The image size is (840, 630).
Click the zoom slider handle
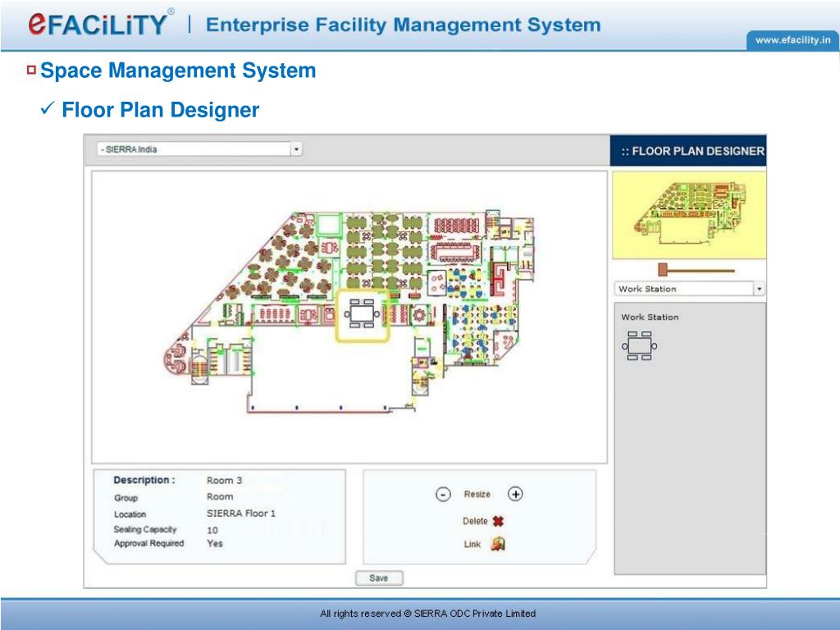[x=662, y=269]
